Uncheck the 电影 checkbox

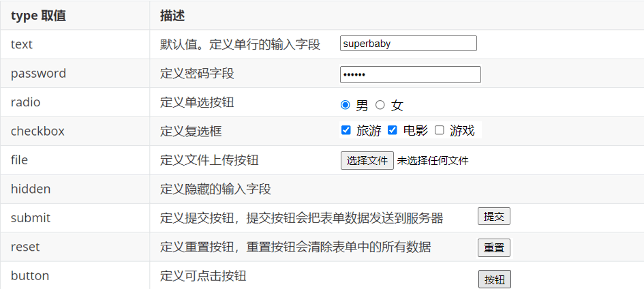(x=393, y=130)
